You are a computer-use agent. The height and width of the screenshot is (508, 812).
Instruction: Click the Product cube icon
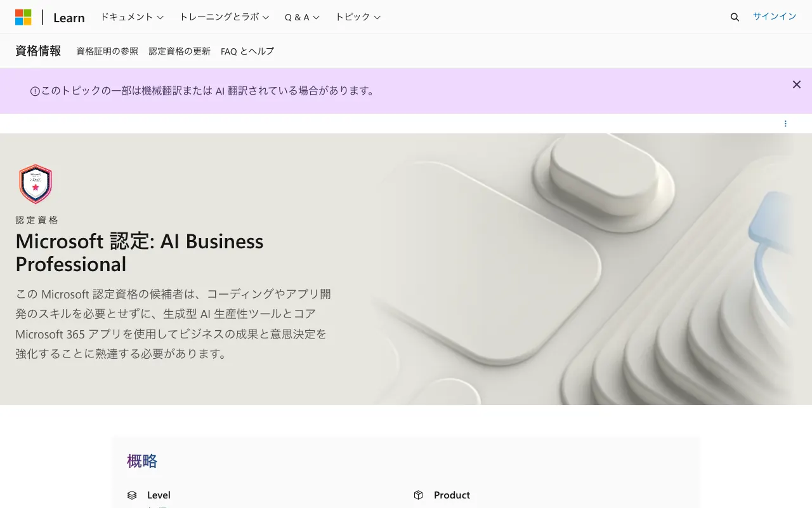(x=418, y=495)
